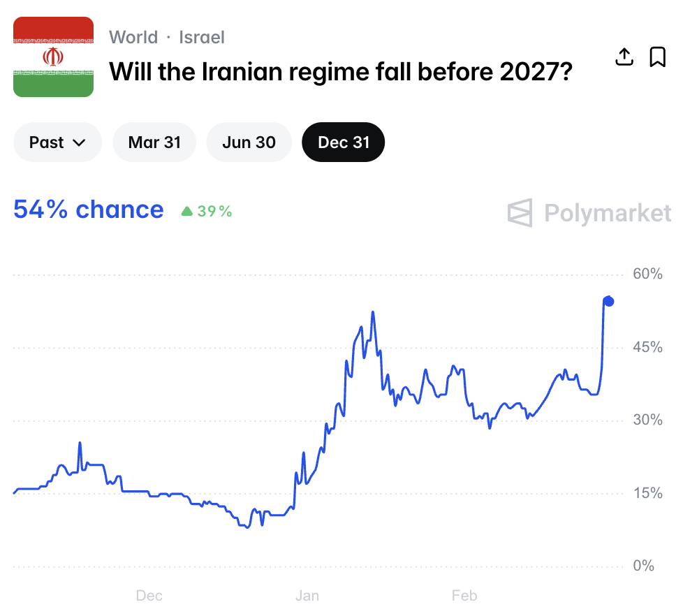Select the Dec 31 deadline tab
Viewport: 683px width, 616px height.
click(343, 142)
